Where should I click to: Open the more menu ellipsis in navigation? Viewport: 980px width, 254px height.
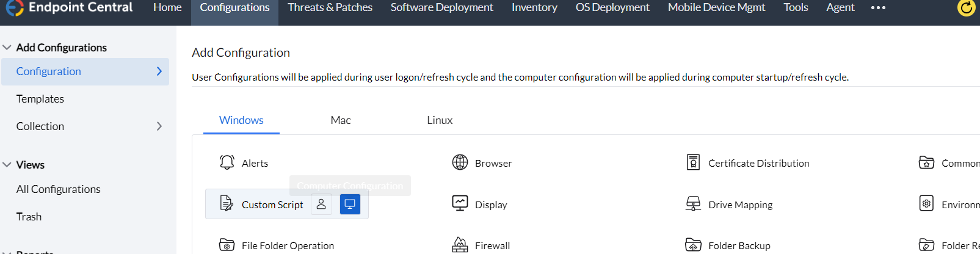pyautogui.click(x=878, y=8)
